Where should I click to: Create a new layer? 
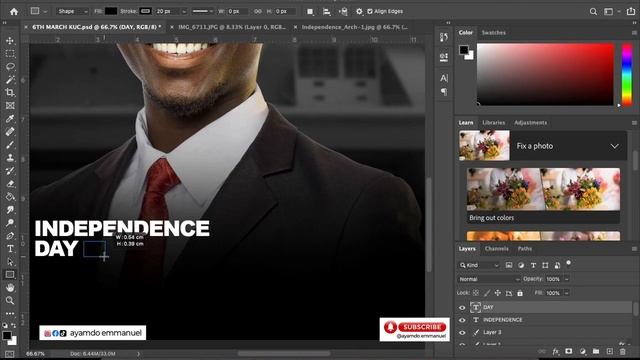tap(609, 351)
